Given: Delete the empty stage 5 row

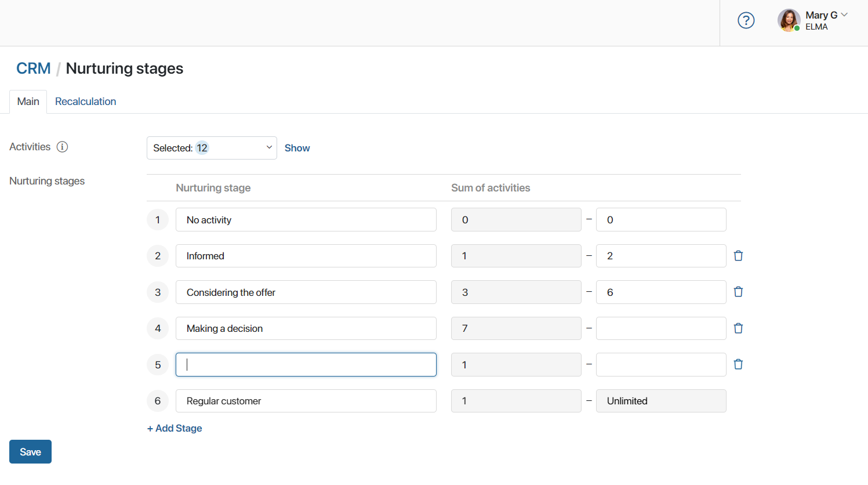Looking at the screenshot, I should (x=738, y=364).
